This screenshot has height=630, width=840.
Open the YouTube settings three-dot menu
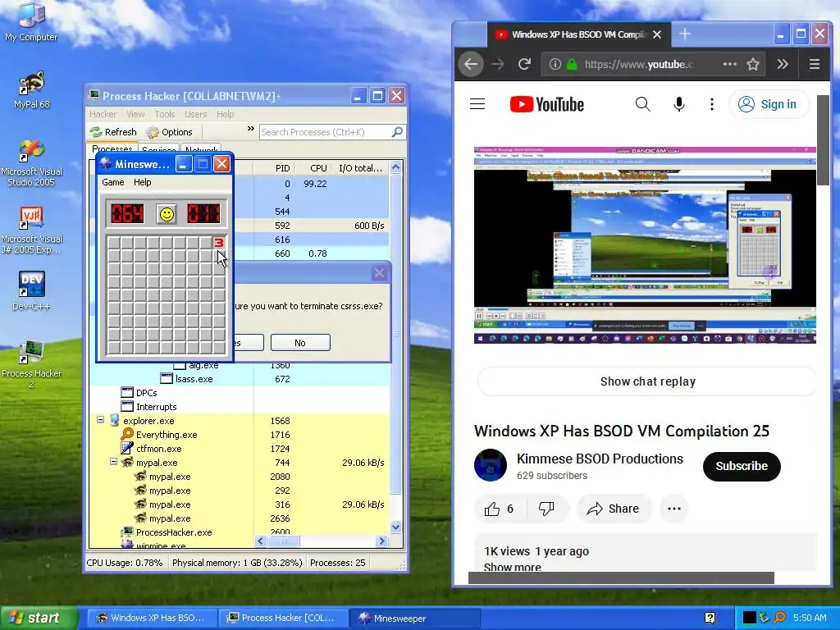(x=711, y=104)
